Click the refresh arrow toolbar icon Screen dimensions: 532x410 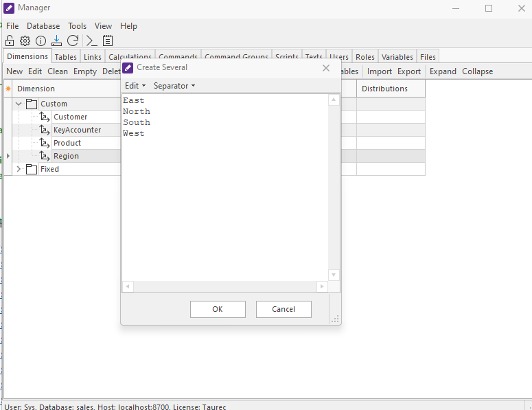[x=73, y=41]
